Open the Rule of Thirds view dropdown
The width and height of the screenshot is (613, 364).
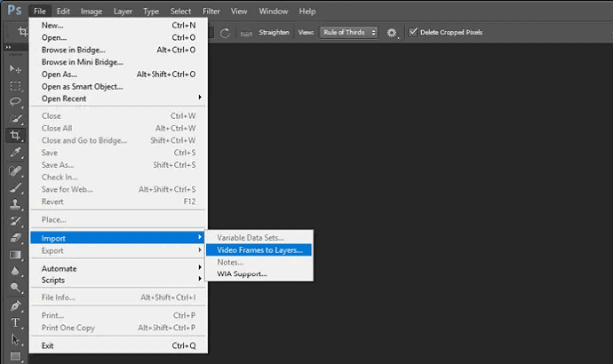(x=348, y=32)
